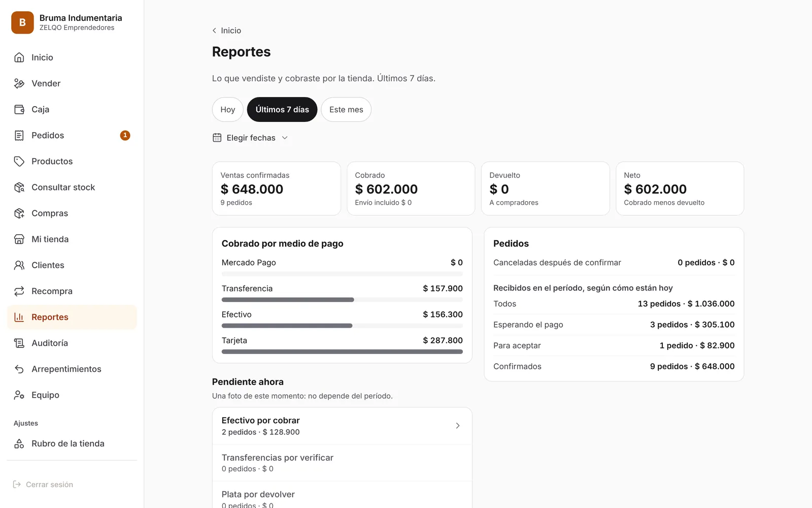Select the Últimos 7 días filter

pyautogui.click(x=282, y=110)
